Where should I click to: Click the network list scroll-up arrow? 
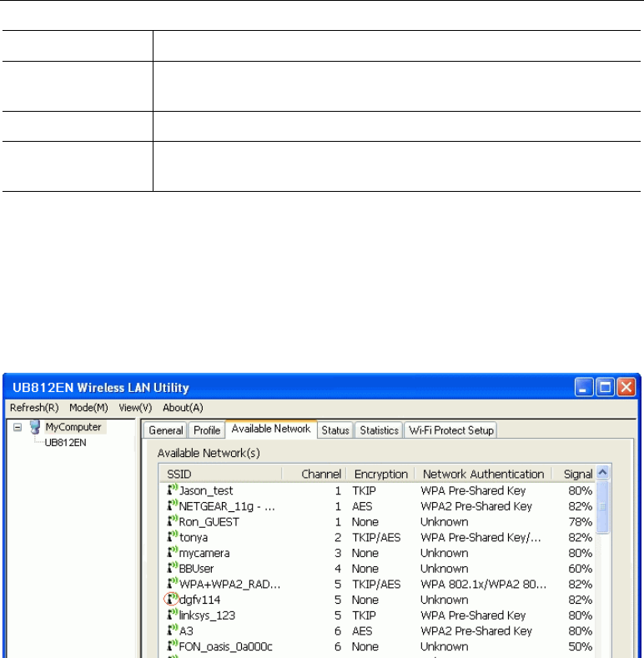click(603, 473)
